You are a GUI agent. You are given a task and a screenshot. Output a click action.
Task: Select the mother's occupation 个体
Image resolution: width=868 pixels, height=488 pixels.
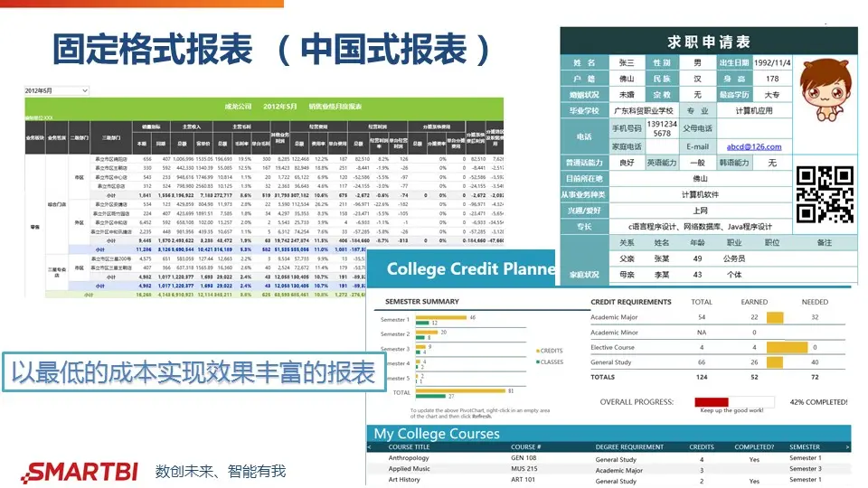734,275
